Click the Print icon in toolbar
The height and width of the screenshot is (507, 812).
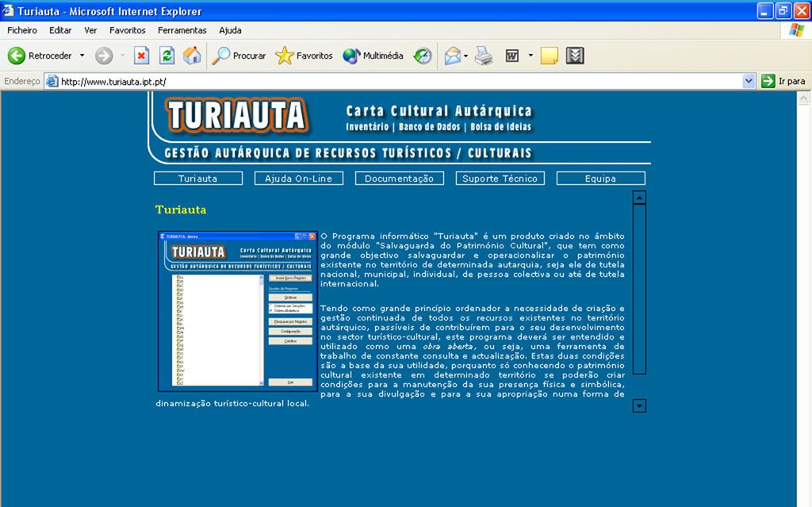484,56
